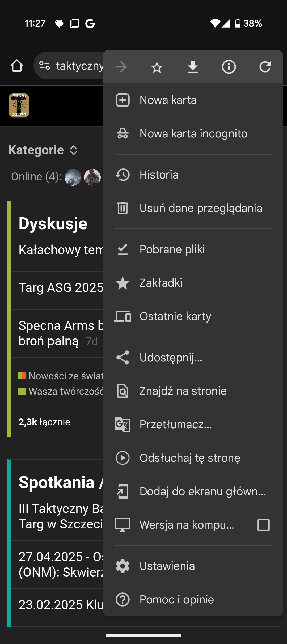The width and height of the screenshot is (287, 644).
Task: Open Targ ASG 2025 topic
Action: (x=61, y=288)
